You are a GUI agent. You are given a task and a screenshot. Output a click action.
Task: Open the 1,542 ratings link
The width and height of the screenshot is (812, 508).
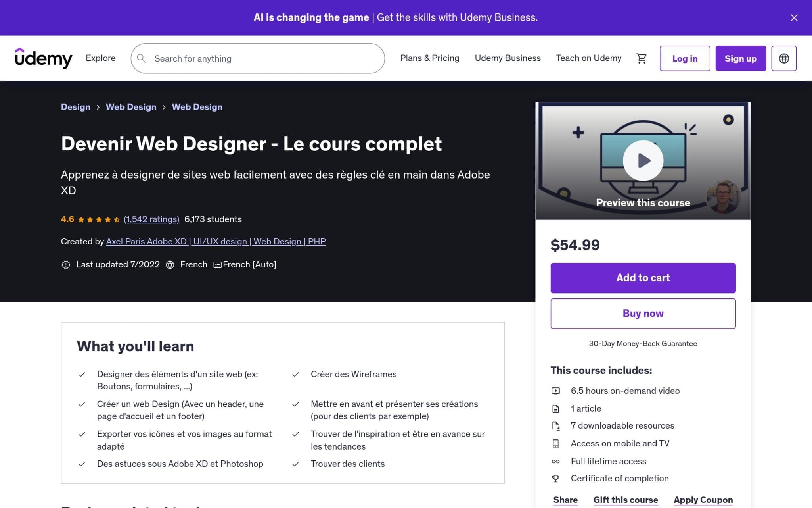[x=151, y=219]
